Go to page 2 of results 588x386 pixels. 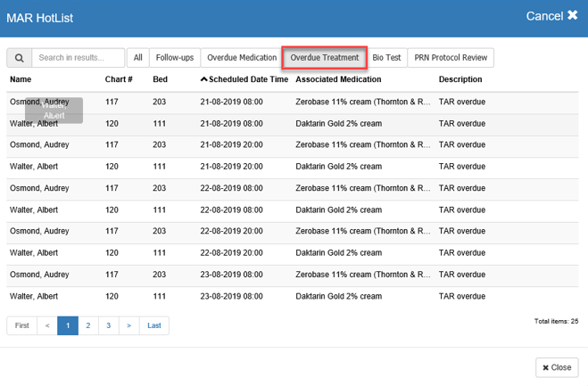tap(88, 325)
